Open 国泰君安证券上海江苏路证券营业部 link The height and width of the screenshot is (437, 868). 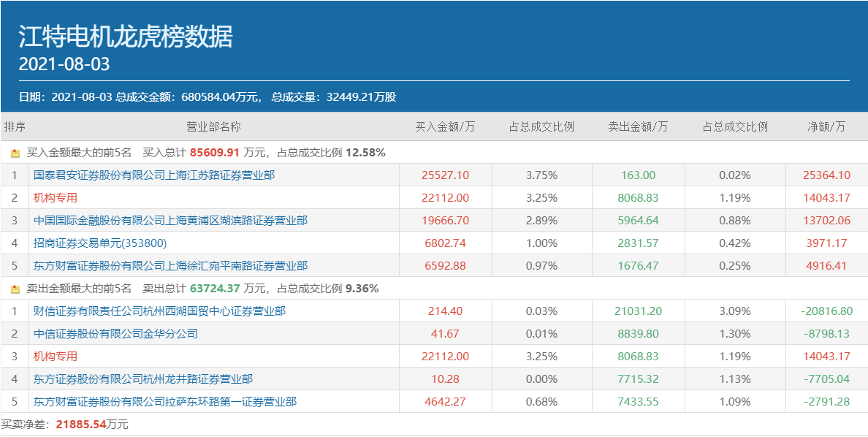point(154,175)
